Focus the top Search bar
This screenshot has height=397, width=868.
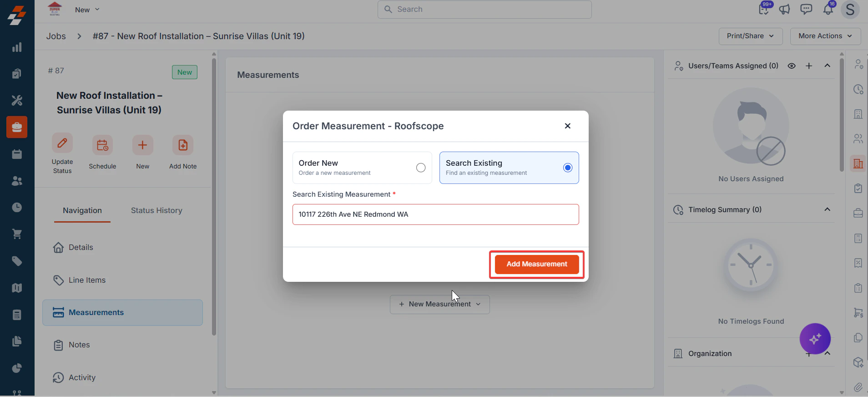(484, 10)
